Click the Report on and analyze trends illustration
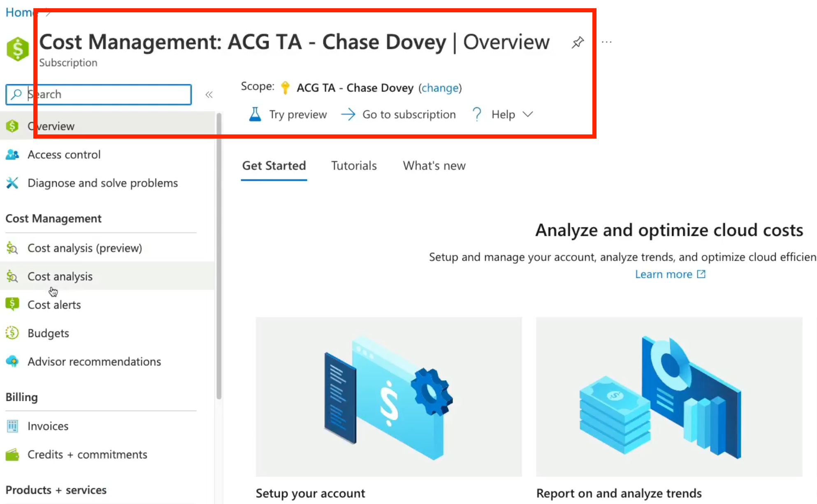The width and height of the screenshot is (817, 504). click(669, 397)
